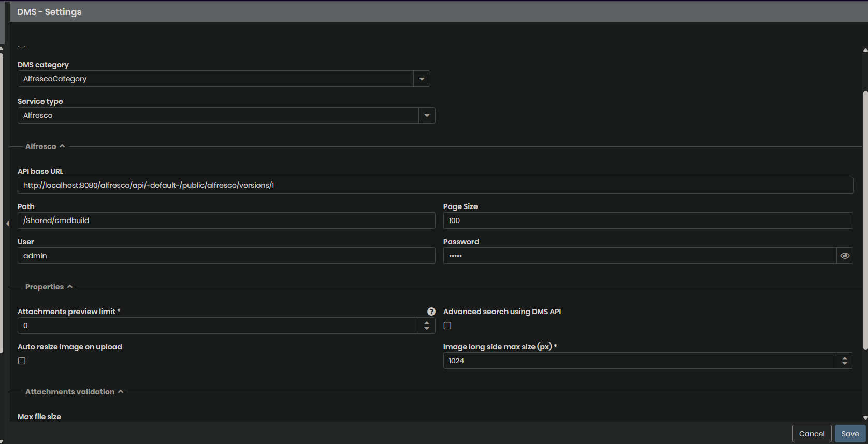
Task: Decrease Attachments preview limit with down arrow
Action: (427, 329)
